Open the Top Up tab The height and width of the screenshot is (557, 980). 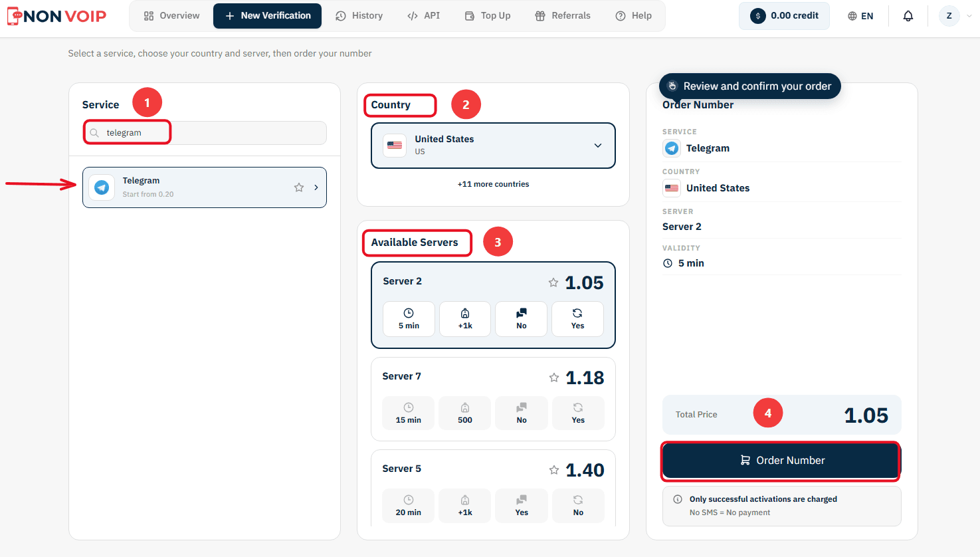[x=488, y=16]
